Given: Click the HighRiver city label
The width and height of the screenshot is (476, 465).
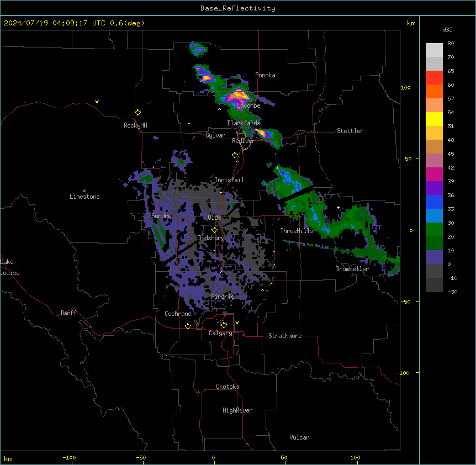Looking at the screenshot, I should pyautogui.click(x=237, y=410).
